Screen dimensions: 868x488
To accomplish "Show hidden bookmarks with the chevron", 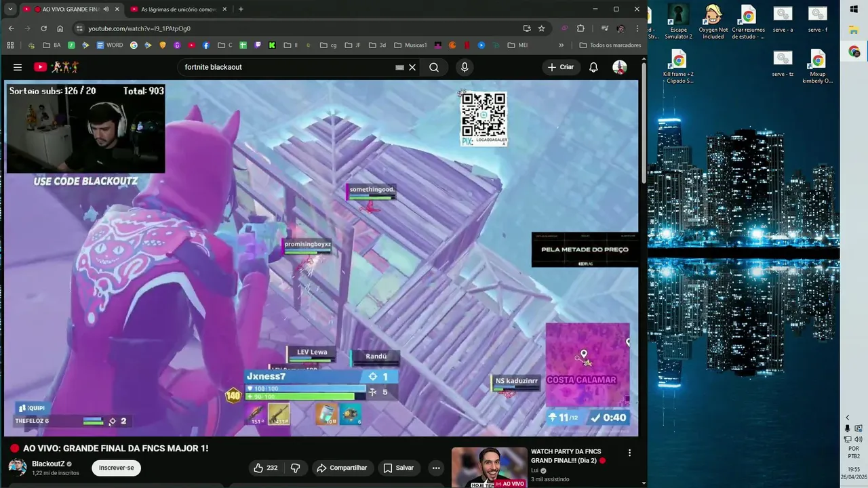I will (561, 45).
